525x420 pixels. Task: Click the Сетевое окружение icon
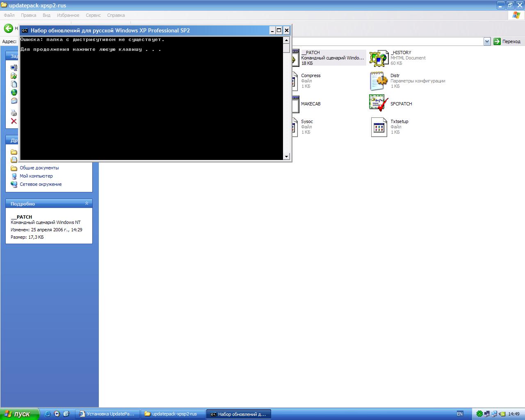pyautogui.click(x=14, y=184)
